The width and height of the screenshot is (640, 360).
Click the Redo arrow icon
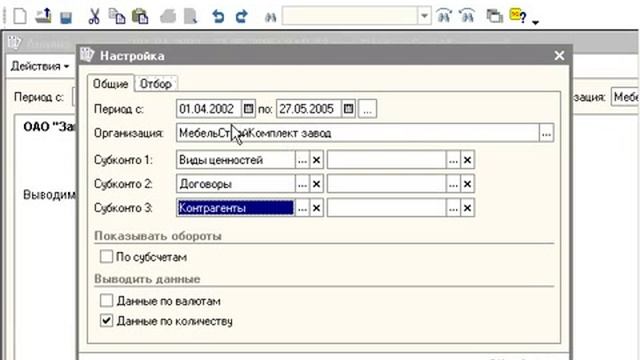point(242,17)
